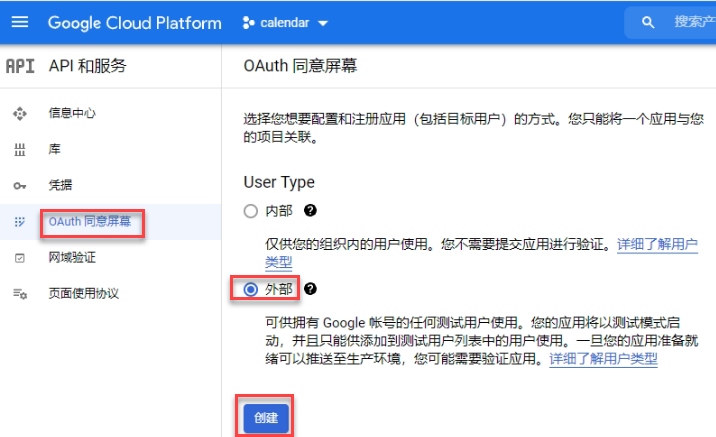
Task: Open the 信息中心 menu item
Action: (72, 113)
